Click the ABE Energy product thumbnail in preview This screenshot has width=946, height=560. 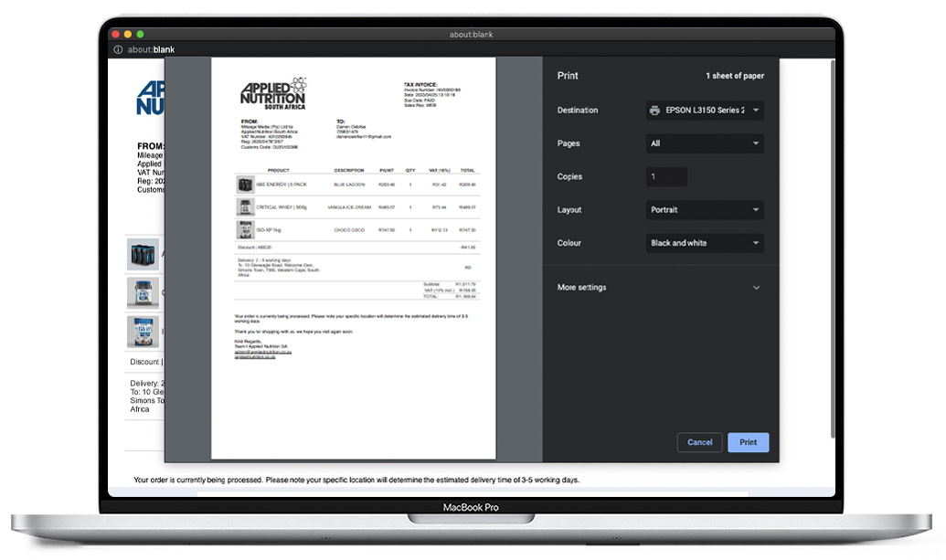pyautogui.click(x=245, y=185)
